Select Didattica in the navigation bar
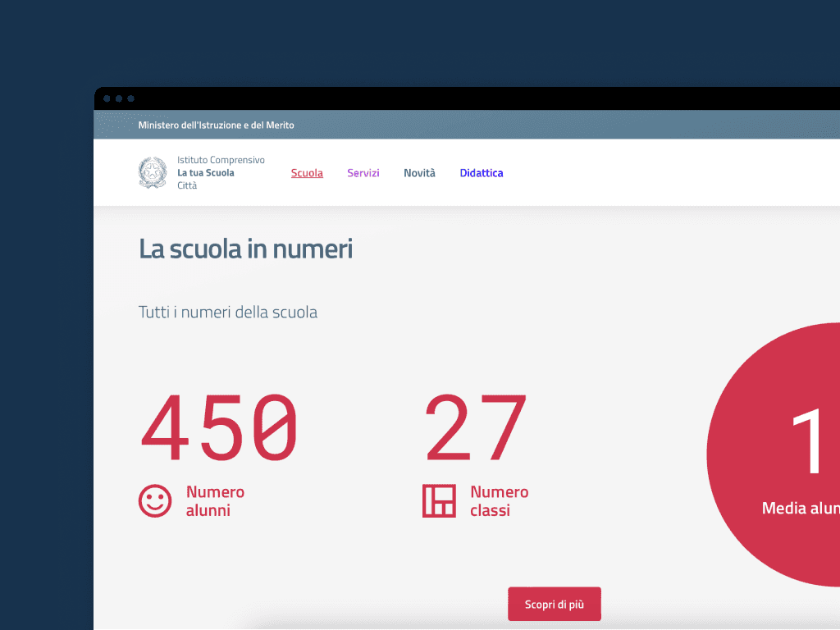This screenshot has width=840, height=630. pos(482,173)
